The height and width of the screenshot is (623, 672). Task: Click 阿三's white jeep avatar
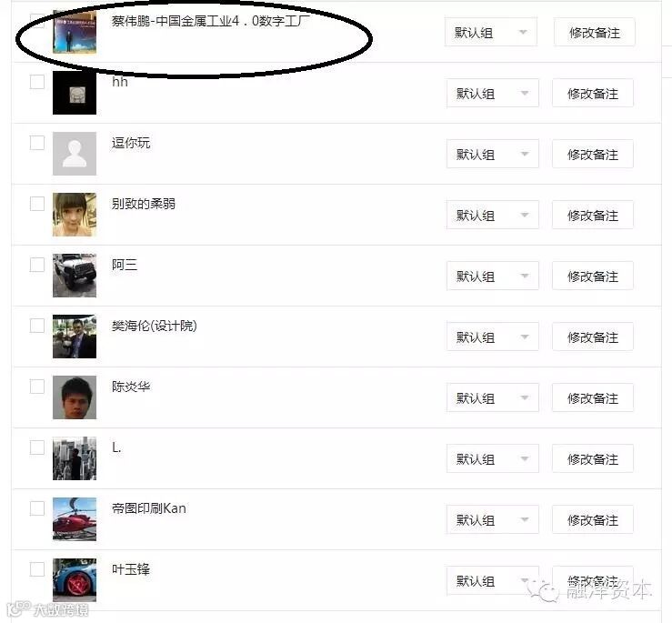pos(75,276)
